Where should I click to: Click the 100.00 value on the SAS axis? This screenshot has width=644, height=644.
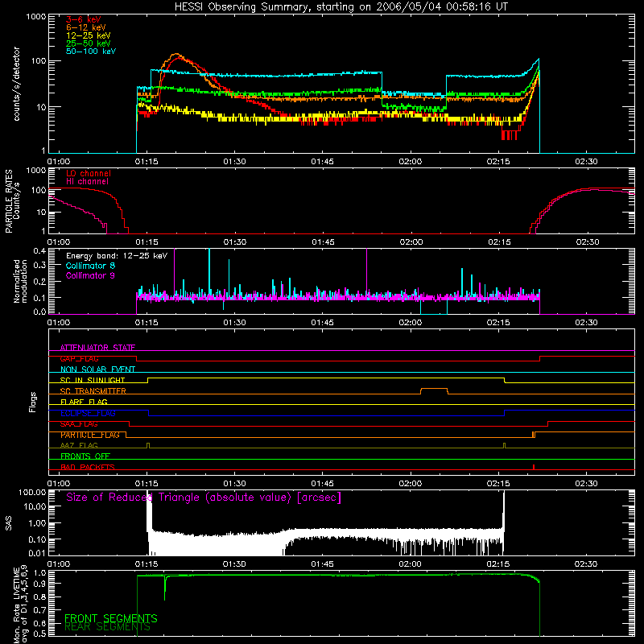(x=32, y=493)
